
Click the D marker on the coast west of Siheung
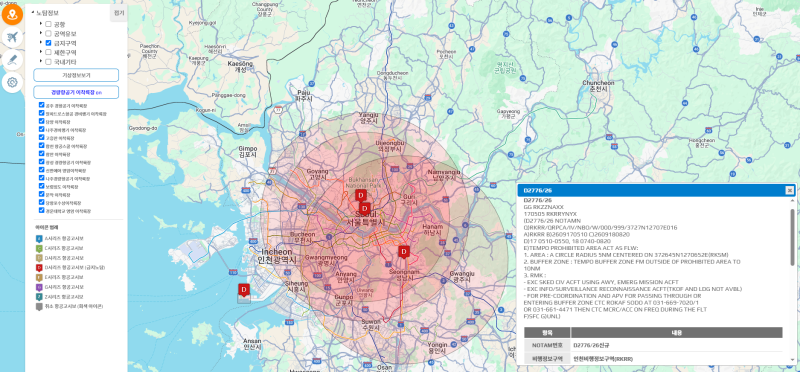point(244,291)
